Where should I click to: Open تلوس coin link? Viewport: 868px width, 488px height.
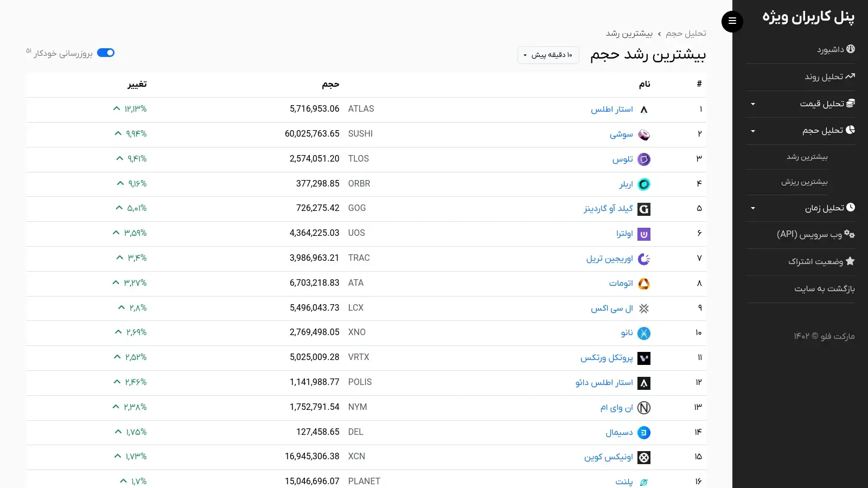pyautogui.click(x=623, y=159)
